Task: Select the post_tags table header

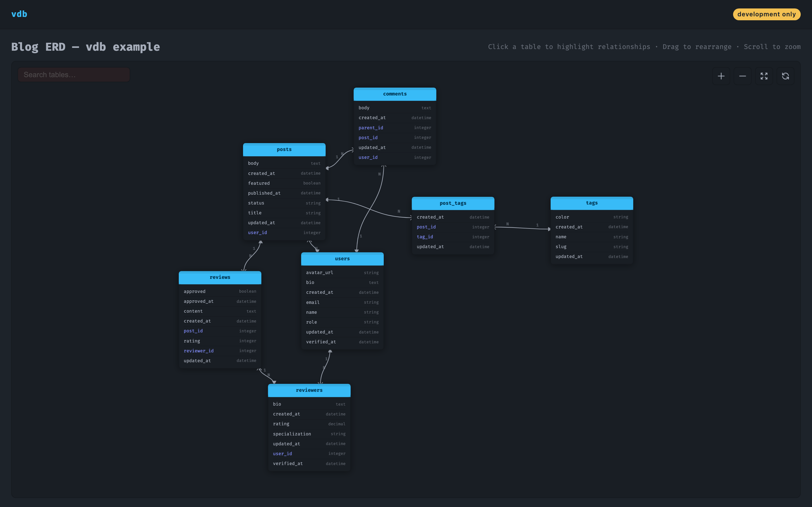Action: point(453,203)
